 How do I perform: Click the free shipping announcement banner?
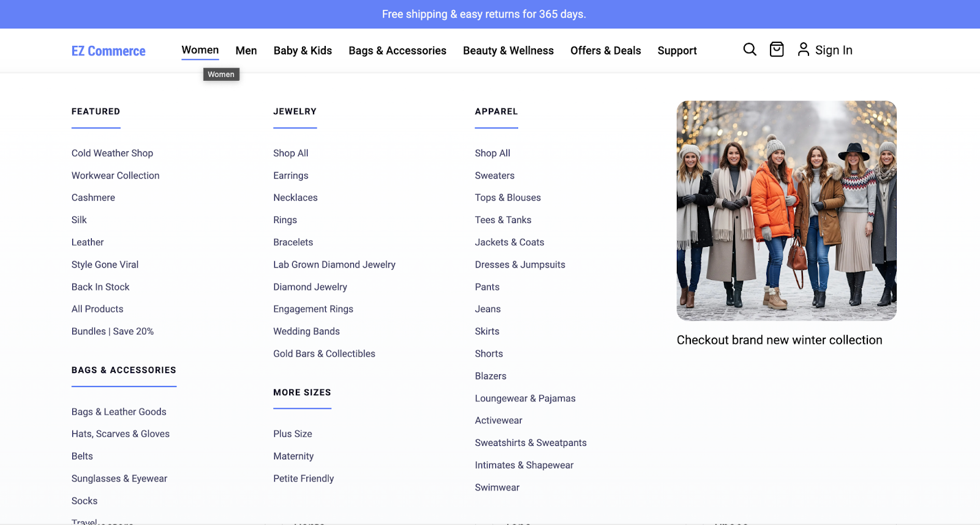(490, 14)
